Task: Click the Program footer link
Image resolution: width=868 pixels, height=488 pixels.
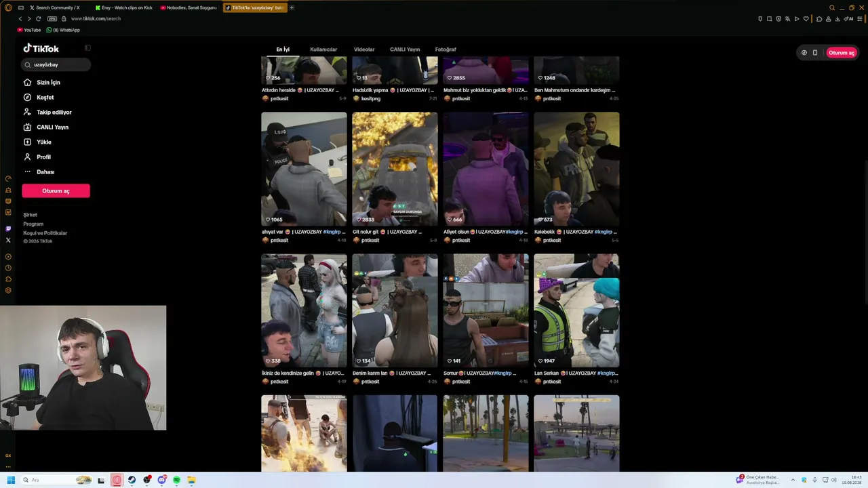Action: click(x=33, y=224)
